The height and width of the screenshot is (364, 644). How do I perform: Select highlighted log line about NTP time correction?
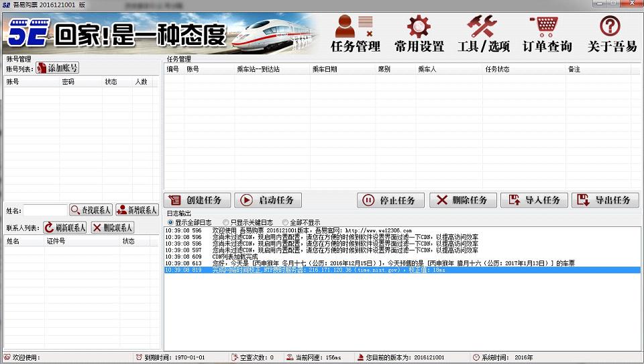pyautogui.click(x=402, y=270)
